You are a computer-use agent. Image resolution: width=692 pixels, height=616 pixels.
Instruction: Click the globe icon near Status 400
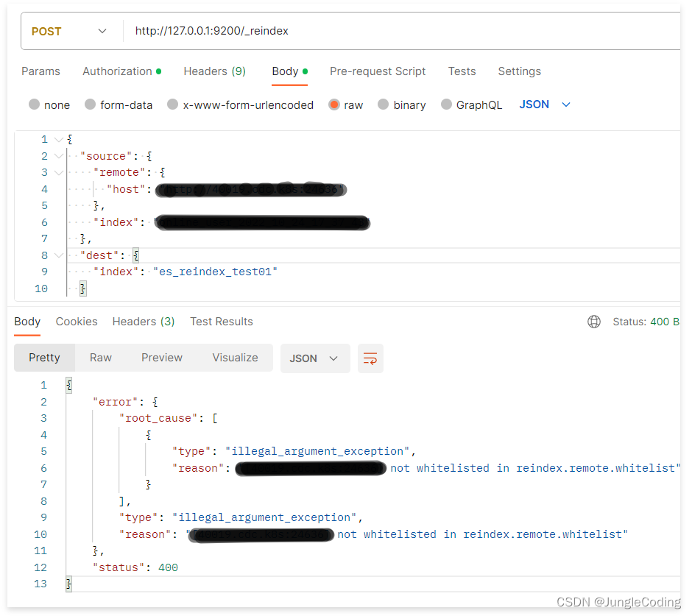point(594,321)
